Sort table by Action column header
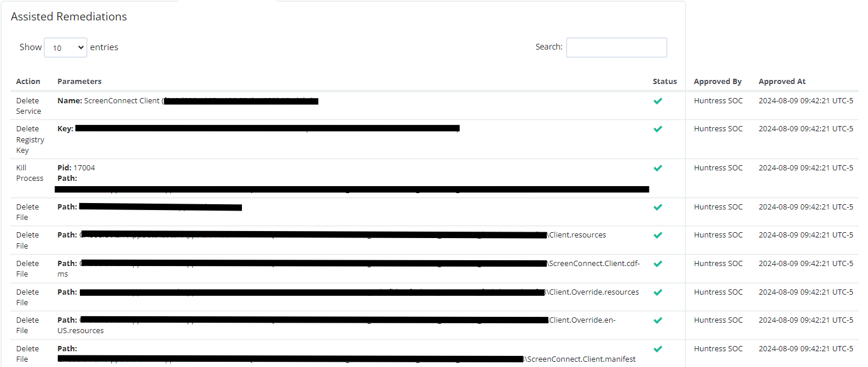 click(28, 82)
